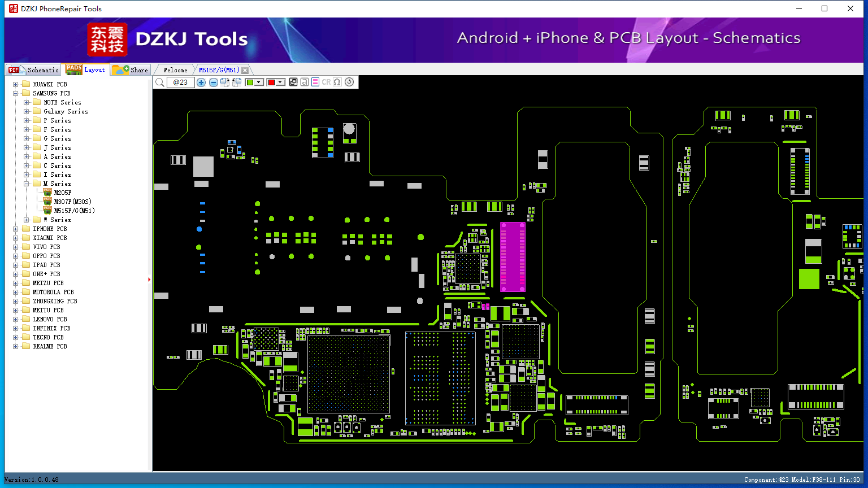Select the M515F/G(M51) document tab
868x488 pixels.
click(x=219, y=70)
